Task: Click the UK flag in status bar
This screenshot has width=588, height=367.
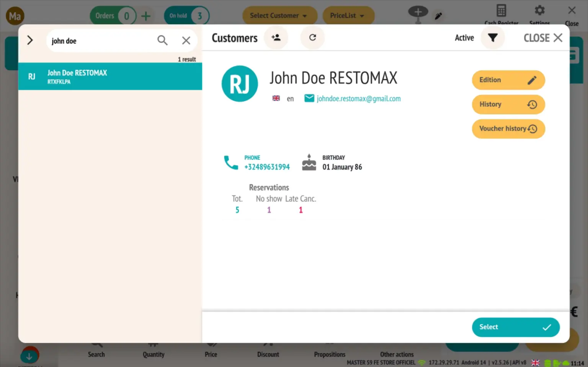Action: [536, 363]
